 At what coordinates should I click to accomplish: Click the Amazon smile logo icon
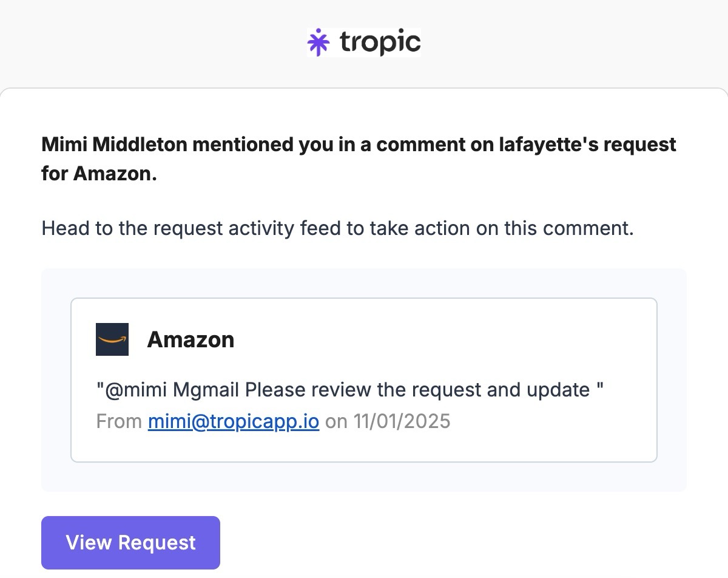coord(112,339)
